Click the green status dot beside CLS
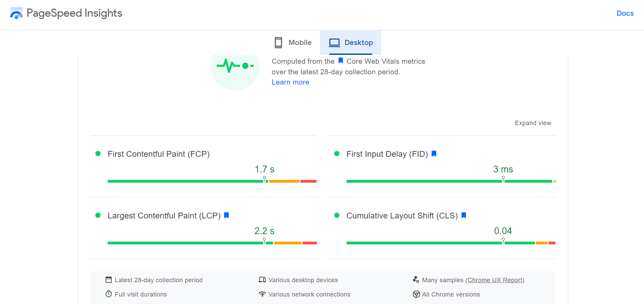Viewport: 644px width, 304px height. (337, 215)
